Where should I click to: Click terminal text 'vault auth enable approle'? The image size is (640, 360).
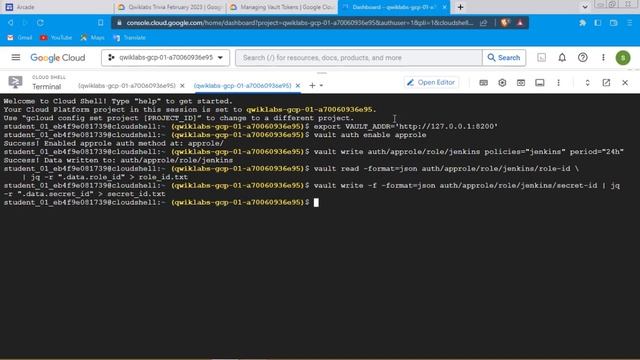click(370, 135)
